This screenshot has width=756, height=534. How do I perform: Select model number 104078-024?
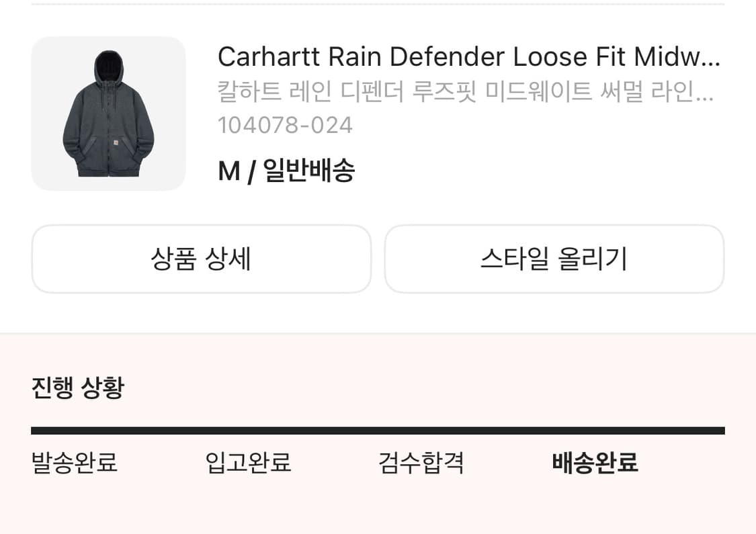(285, 125)
